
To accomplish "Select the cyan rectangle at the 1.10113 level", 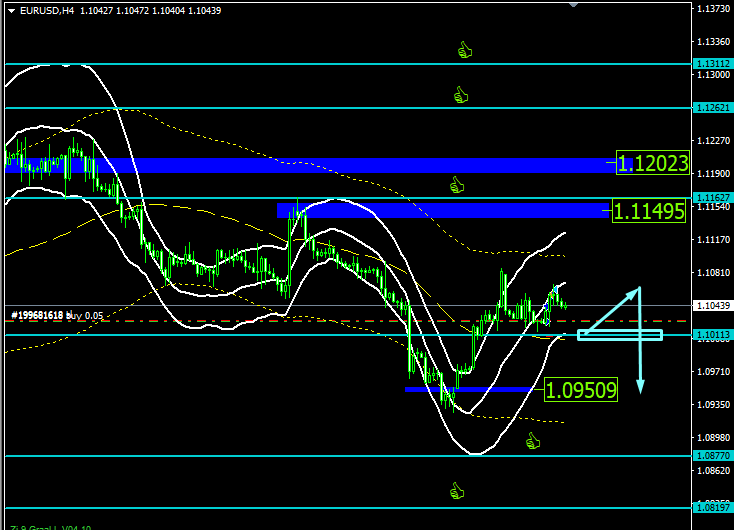I will tap(619, 334).
